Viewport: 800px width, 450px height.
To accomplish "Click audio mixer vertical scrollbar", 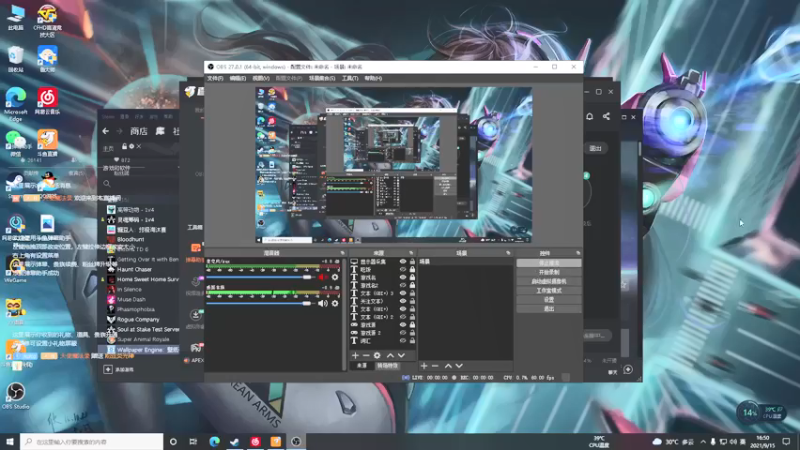I will pyautogui.click(x=345, y=314).
